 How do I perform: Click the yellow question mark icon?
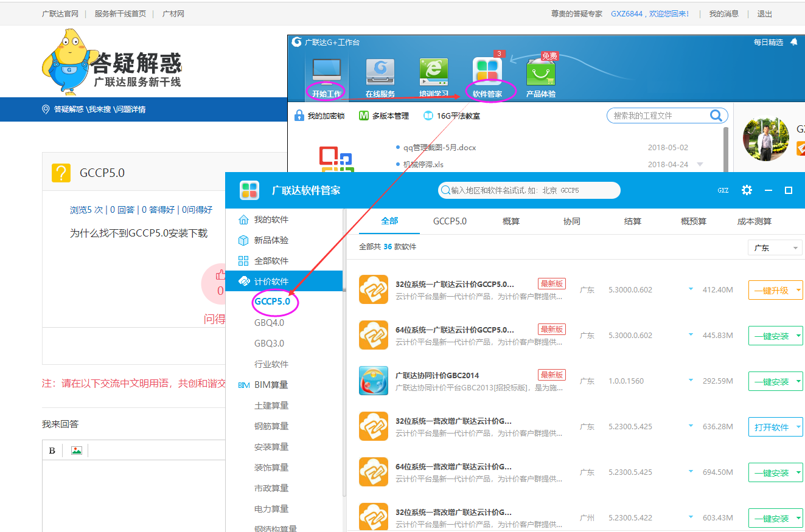[61, 173]
